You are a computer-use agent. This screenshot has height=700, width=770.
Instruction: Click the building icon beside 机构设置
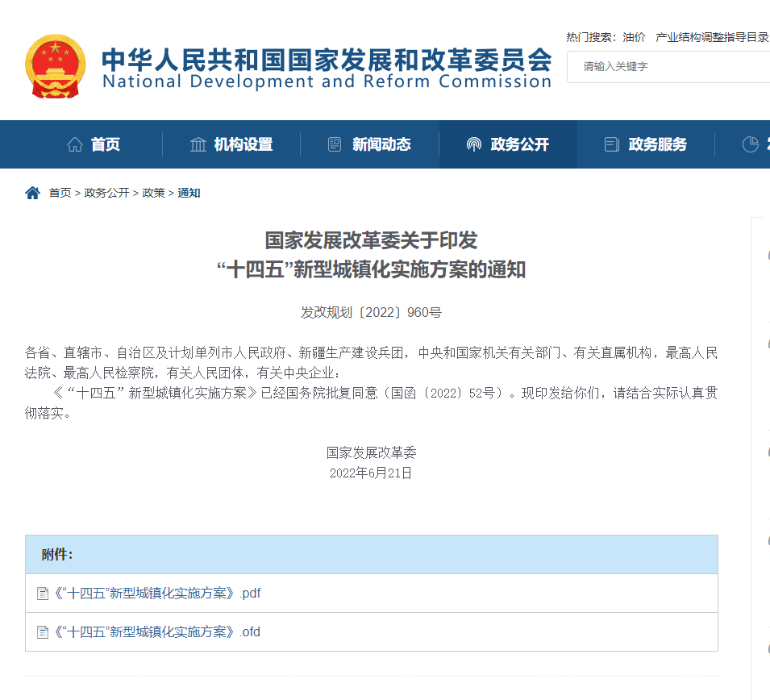point(198,144)
